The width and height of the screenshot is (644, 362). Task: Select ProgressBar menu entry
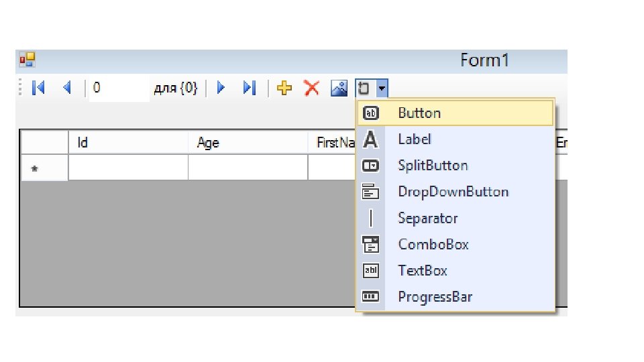point(435,297)
